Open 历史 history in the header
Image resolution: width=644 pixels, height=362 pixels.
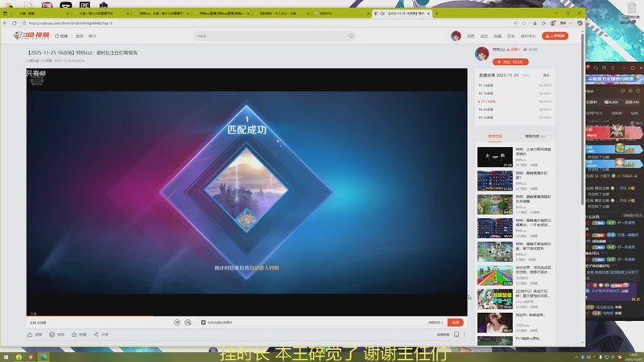[x=511, y=36]
